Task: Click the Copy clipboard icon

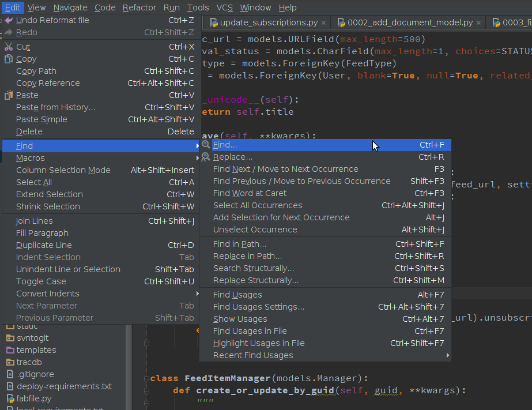Action: click(9, 59)
